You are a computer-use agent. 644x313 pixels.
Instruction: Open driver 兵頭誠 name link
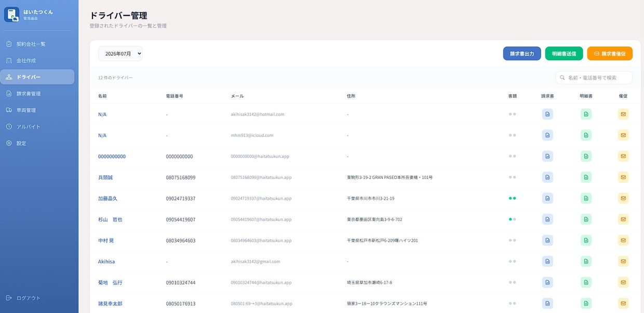click(105, 177)
